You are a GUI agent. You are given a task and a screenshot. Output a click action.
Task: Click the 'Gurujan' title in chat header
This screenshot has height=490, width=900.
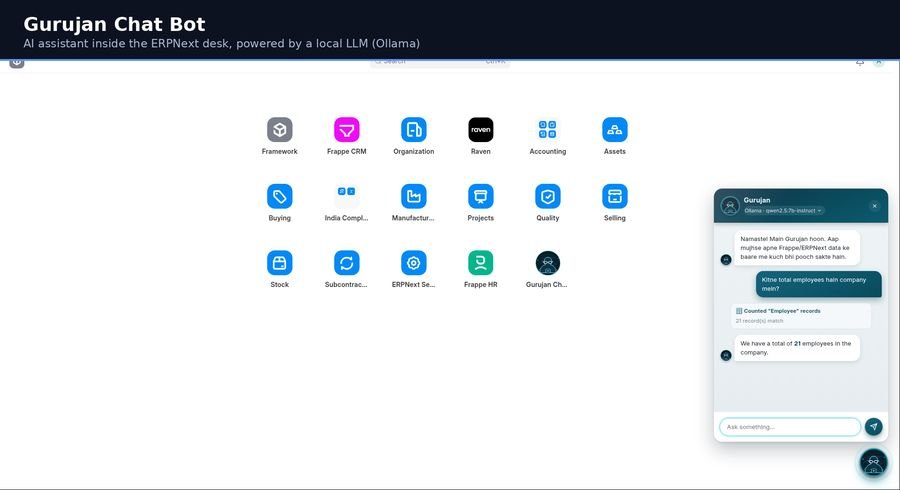tap(757, 200)
